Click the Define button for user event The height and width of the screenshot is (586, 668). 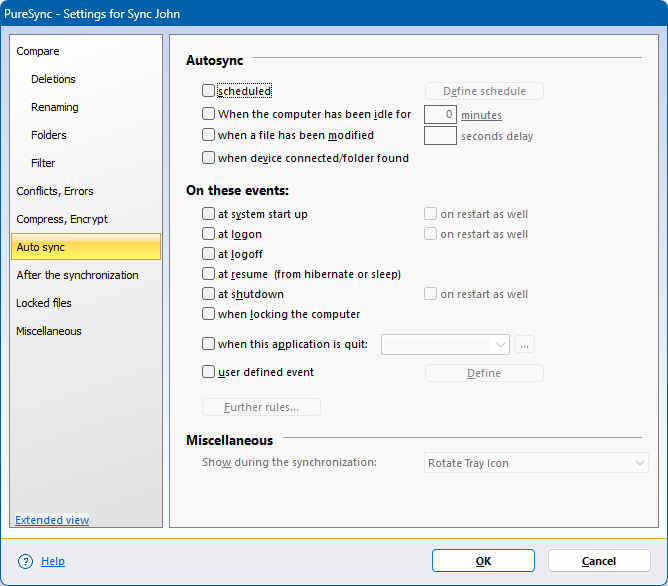coord(484,373)
